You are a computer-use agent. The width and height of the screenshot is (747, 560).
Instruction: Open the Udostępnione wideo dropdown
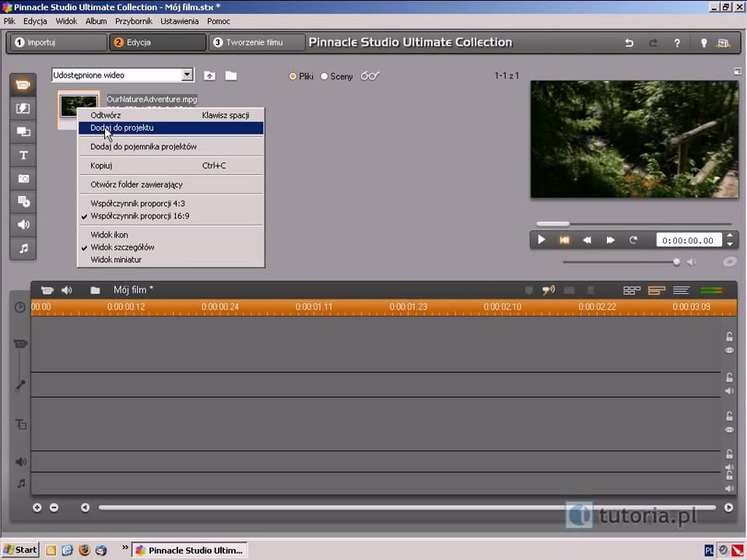click(188, 75)
